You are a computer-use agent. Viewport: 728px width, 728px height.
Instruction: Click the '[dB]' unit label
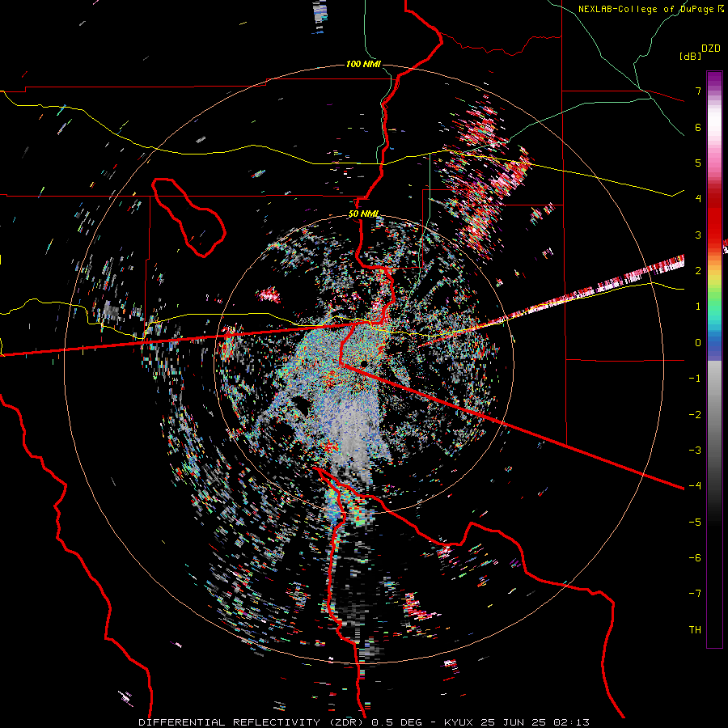[690, 56]
